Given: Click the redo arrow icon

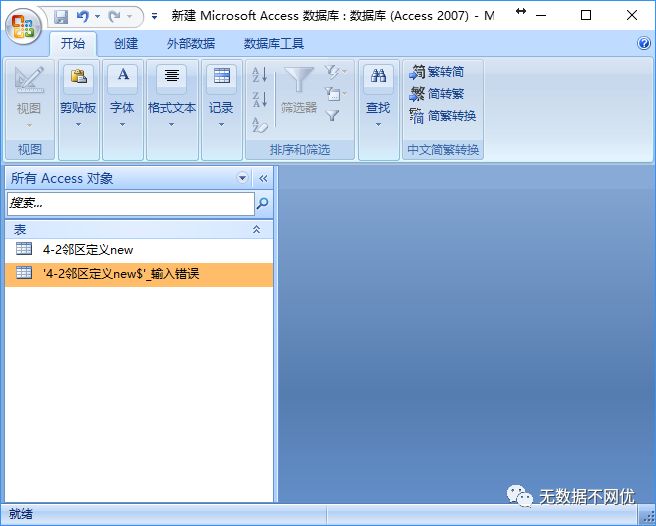Looking at the screenshot, I should point(114,17).
